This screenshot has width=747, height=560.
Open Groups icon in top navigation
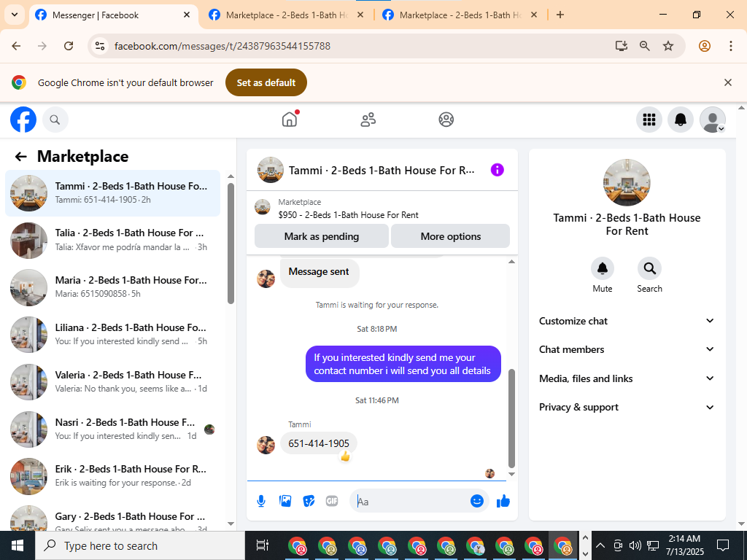pyautogui.click(x=446, y=120)
